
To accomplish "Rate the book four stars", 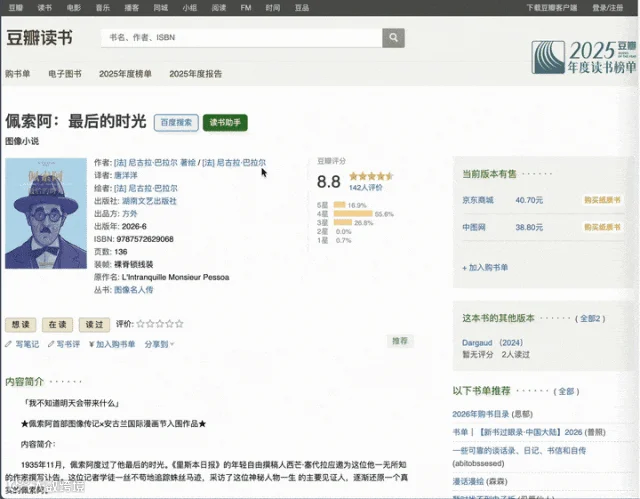I will point(169,324).
